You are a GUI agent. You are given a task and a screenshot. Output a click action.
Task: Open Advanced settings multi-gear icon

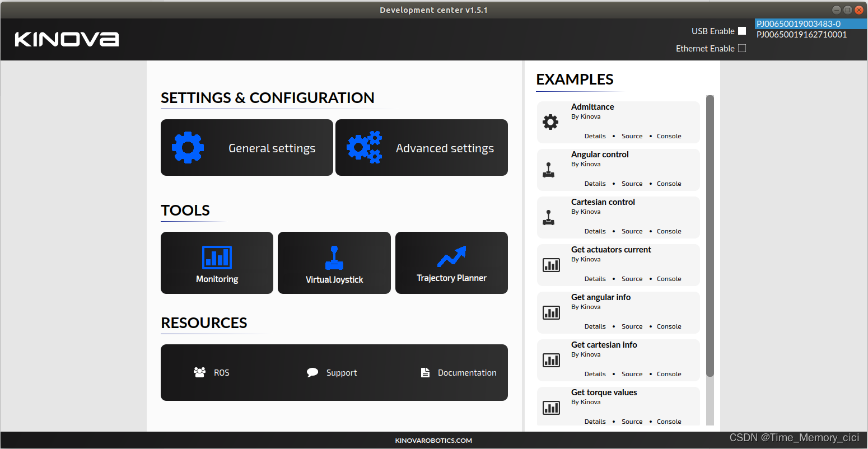[364, 147]
